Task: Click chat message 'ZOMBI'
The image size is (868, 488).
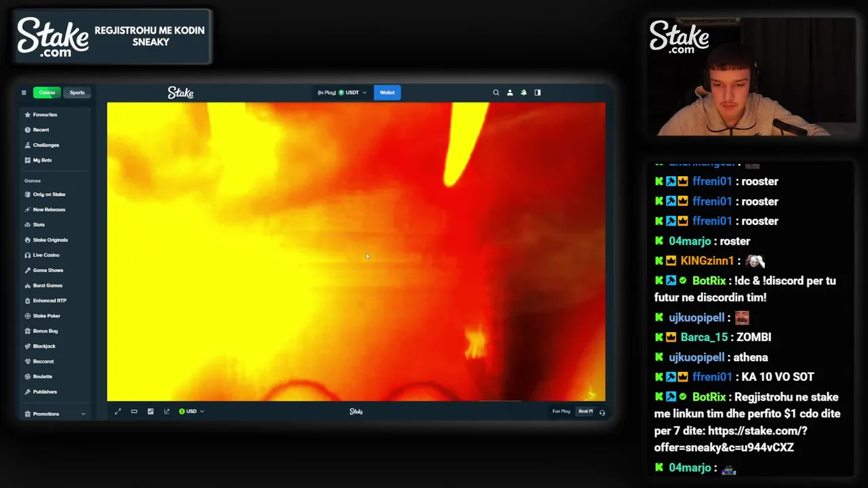Action: pos(753,337)
